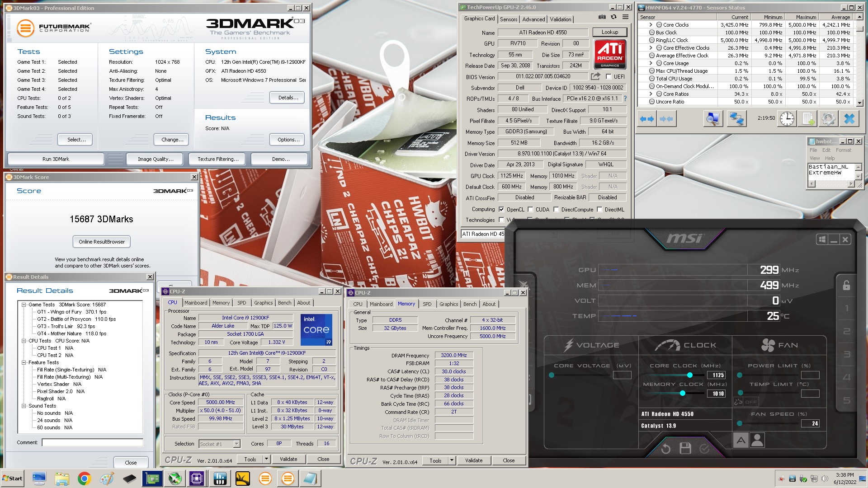
Task: Collapse Game Tests node in Result Details
Action: coord(24,305)
